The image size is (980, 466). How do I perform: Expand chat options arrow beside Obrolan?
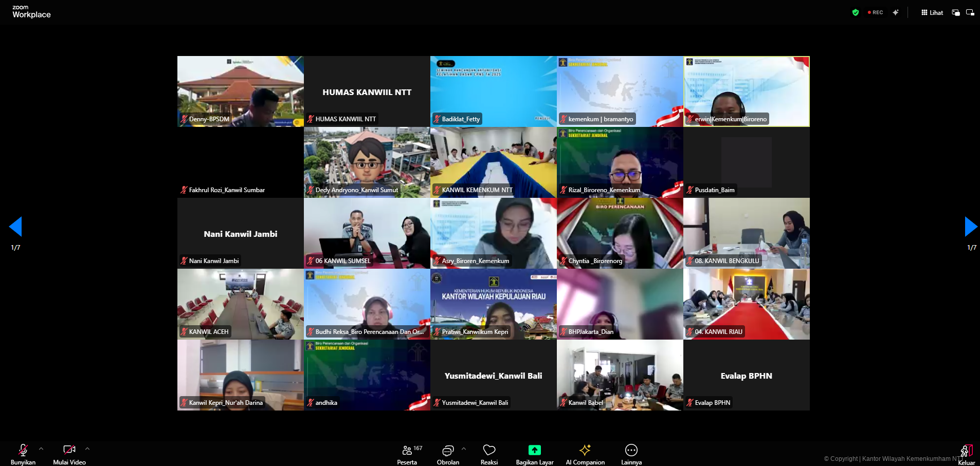(464, 449)
